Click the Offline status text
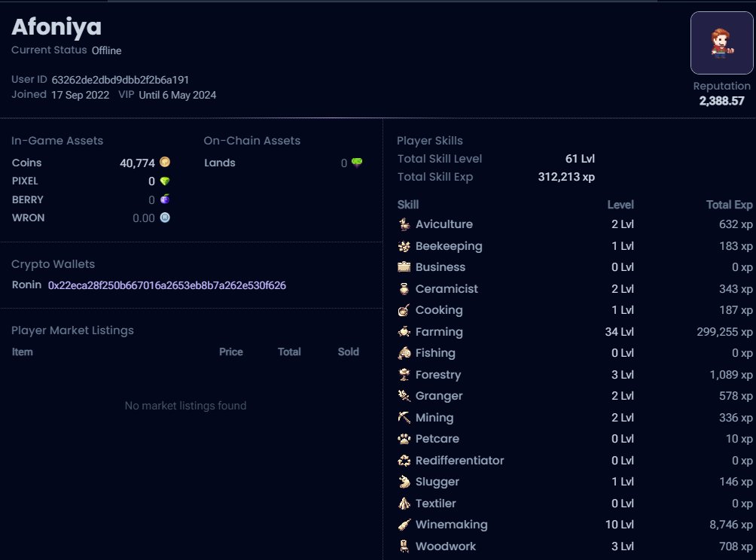This screenshot has height=560, width=756. [x=107, y=50]
